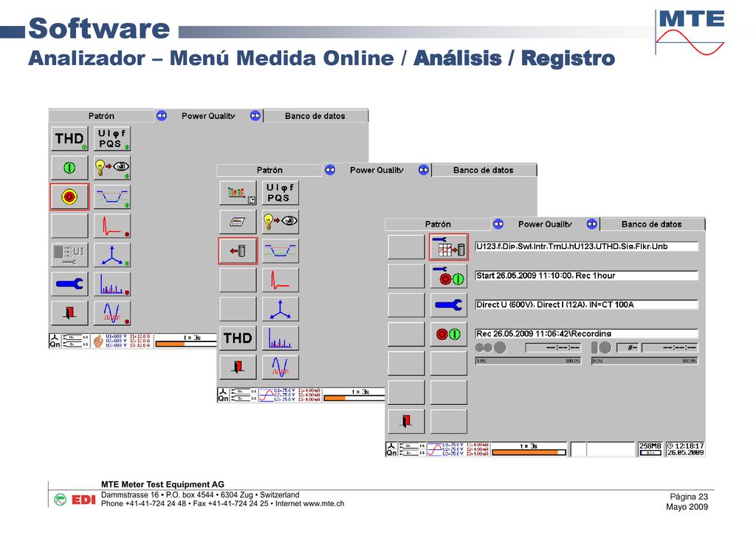Select U I φ f PQS in left window

tap(112, 138)
